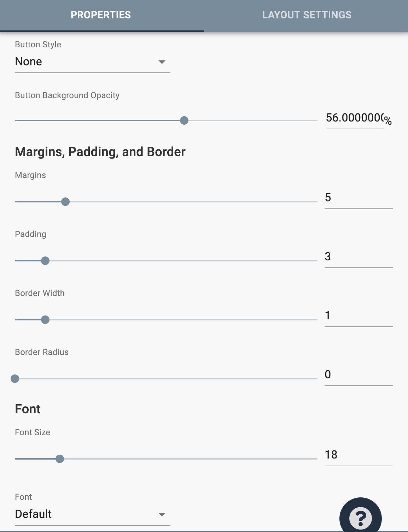
Task: Click the Border Radius value field
Action: click(x=358, y=375)
